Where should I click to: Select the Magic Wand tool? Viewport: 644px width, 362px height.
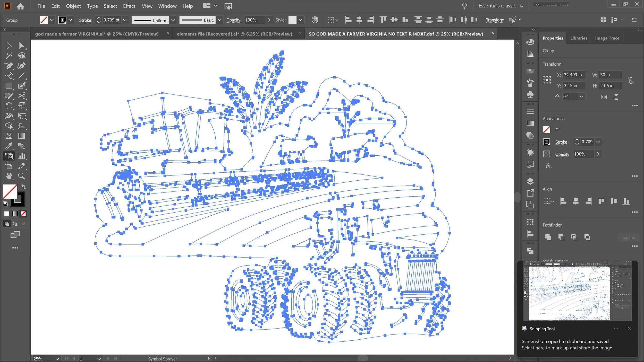(9, 56)
